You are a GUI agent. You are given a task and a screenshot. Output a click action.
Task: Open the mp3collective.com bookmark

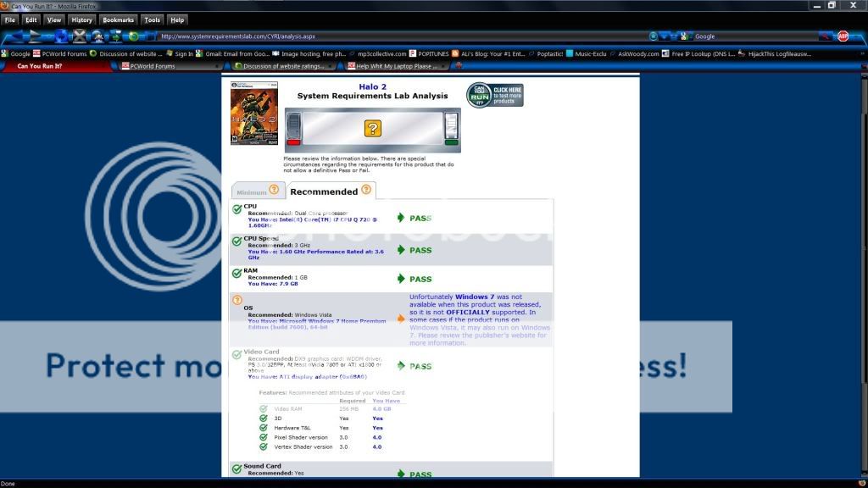377,53
